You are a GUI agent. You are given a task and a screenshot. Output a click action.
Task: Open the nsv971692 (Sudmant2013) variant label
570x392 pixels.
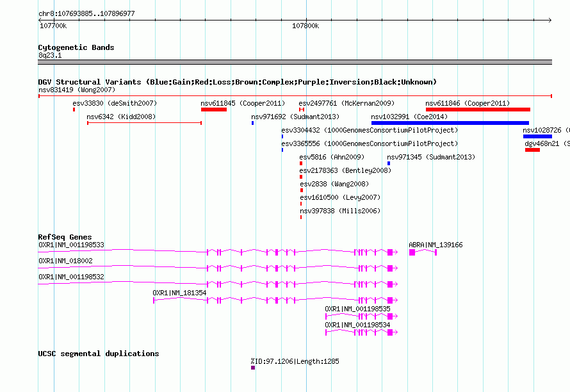[295, 117]
